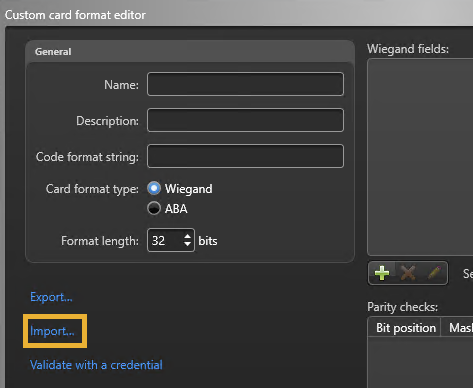Click the Wiegand fields list box
This screenshot has height=388, width=473.
pyautogui.click(x=420, y=157)
